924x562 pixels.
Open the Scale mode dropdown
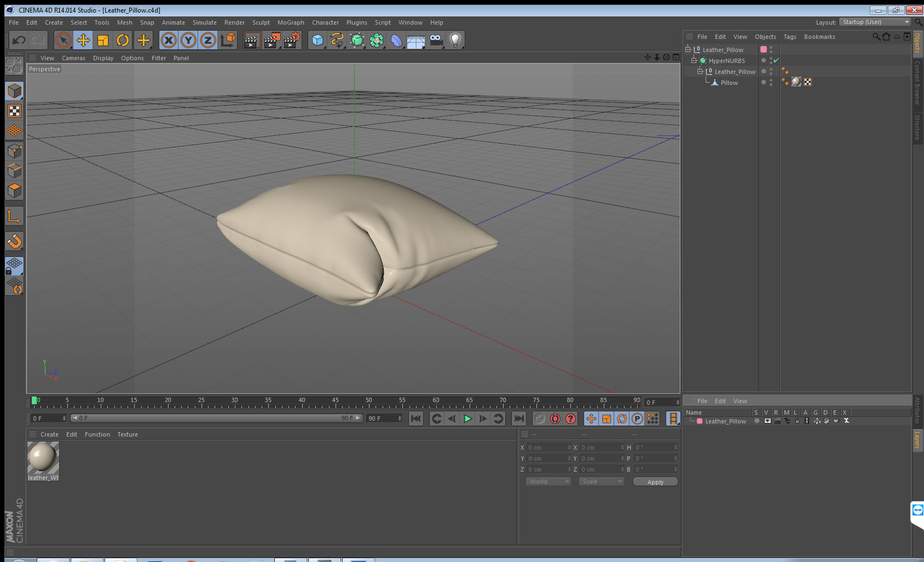[x=602, y=481]
